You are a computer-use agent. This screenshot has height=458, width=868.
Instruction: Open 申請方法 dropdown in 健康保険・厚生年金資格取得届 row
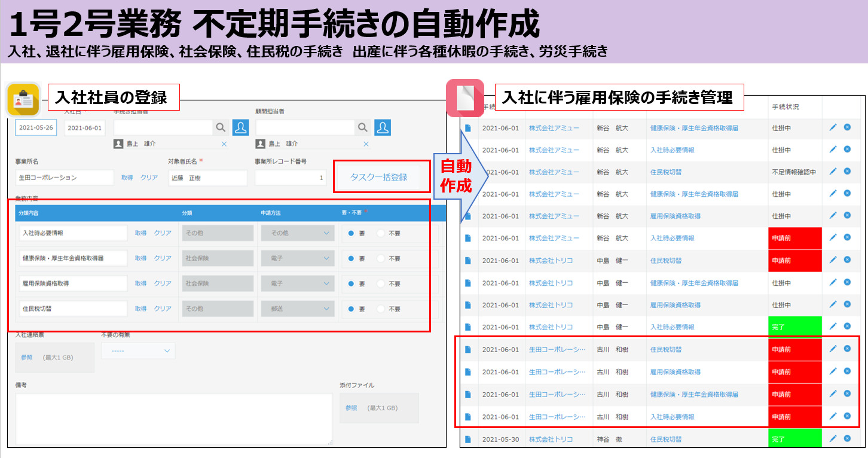[x=297, y=258]
